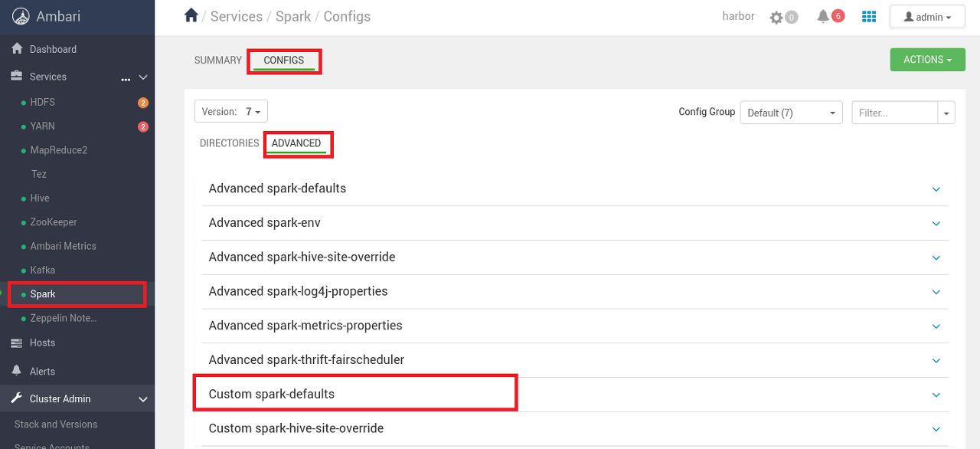Click the harbor cluster name
980x449 pixels.
[x=739, y=16]
